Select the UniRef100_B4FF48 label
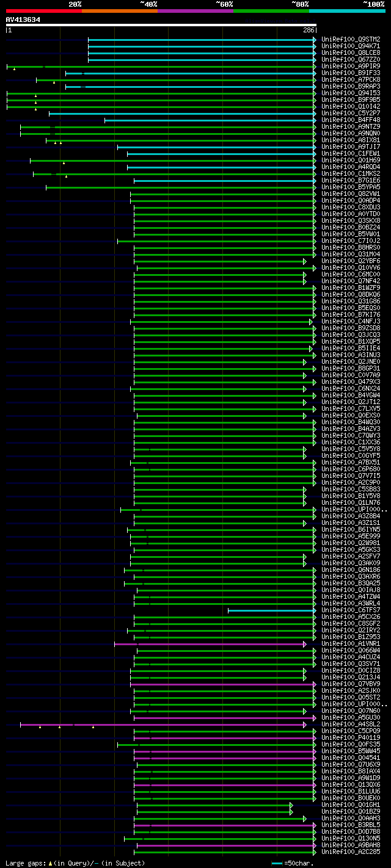The width and height of the screenshot is (391, 868). pos(351,120)
